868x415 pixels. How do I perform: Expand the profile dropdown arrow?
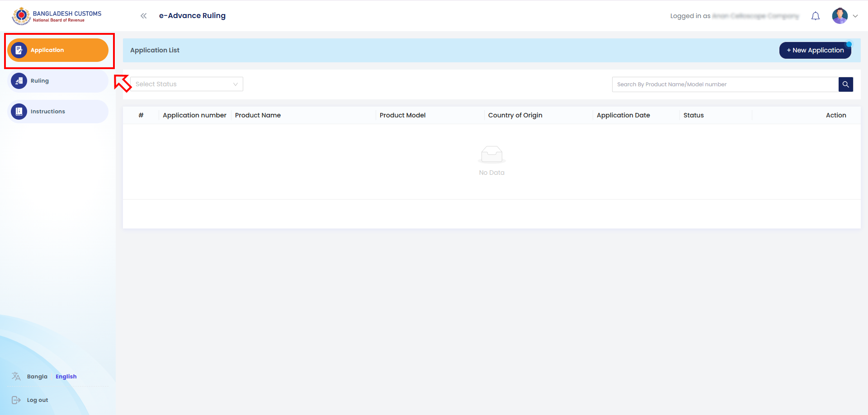pos(855,16)
